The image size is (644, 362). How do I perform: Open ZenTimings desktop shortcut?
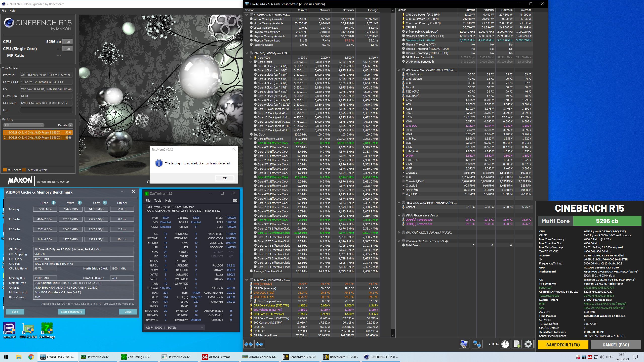click(47, 330)
